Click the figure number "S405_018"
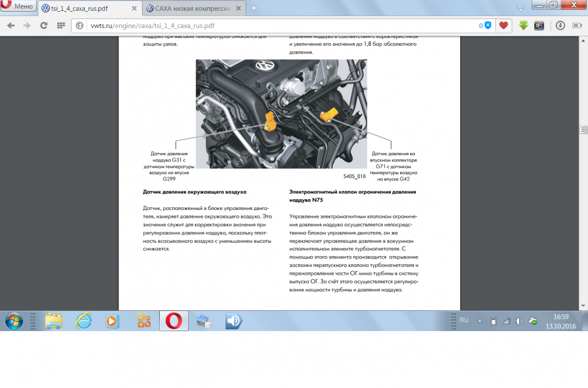 pyautogui.click(x=355, y=175)
